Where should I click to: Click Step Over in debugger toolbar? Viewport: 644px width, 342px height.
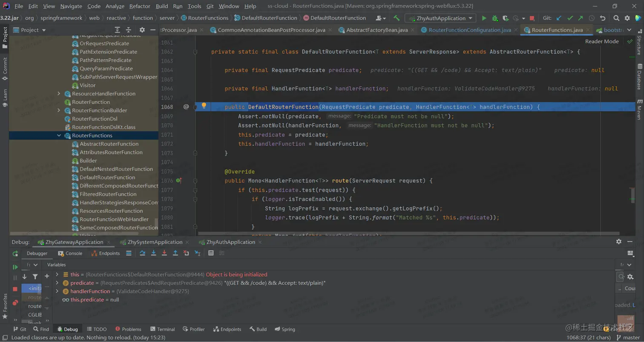(143, 253)
